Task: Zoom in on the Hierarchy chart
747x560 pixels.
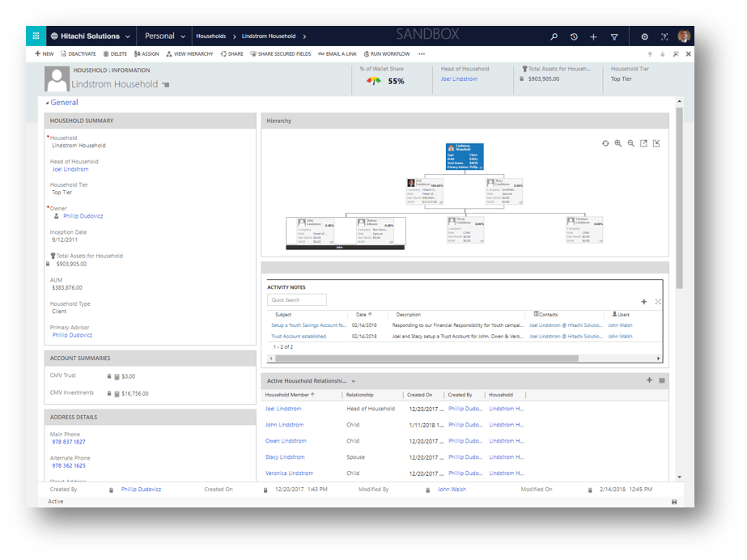Action: [x=618, y=143]
